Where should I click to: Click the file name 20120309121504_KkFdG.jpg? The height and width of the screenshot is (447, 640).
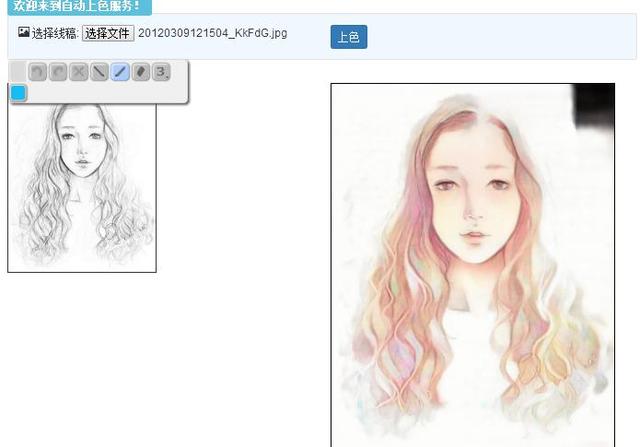[x=213, y=33]
